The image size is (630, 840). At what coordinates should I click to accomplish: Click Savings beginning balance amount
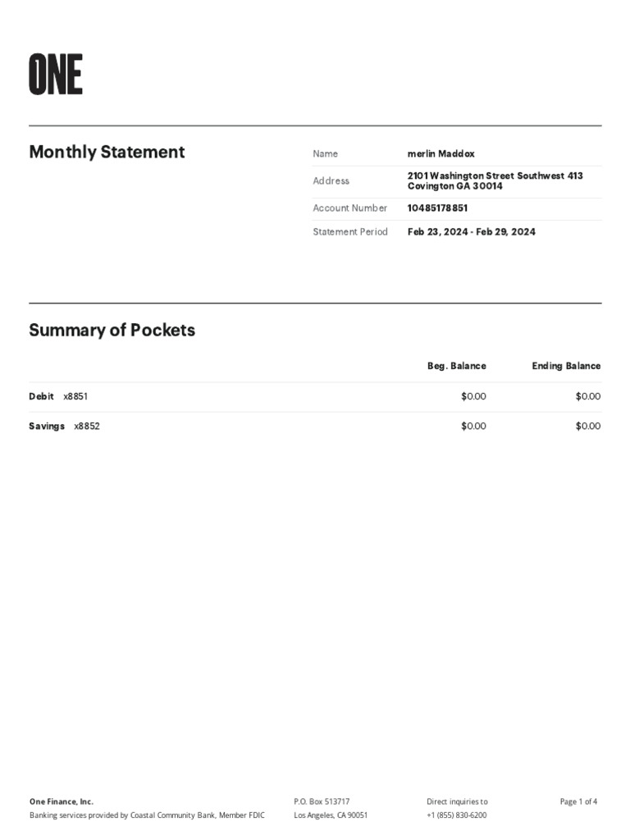click(x=473, y=426)
